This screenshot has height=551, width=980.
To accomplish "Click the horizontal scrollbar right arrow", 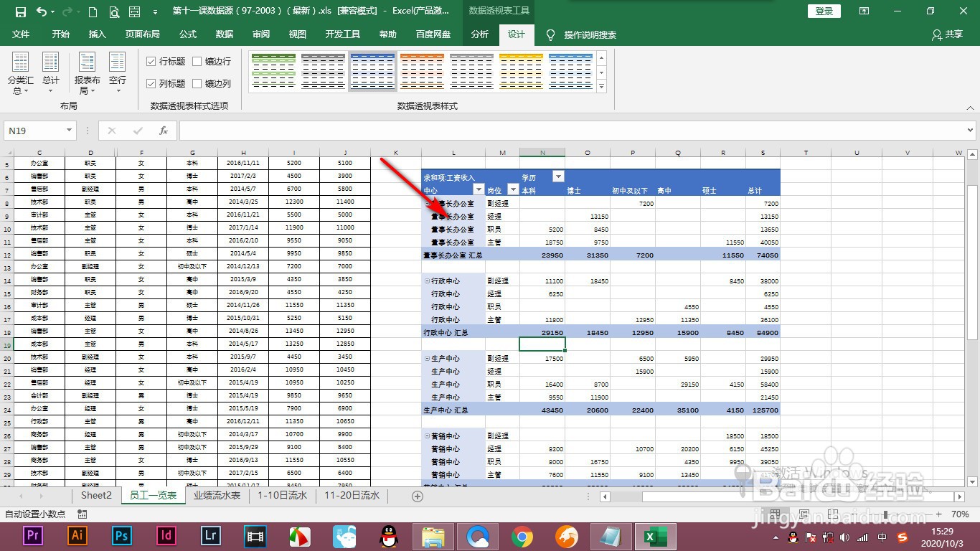I will pos(960,496).
